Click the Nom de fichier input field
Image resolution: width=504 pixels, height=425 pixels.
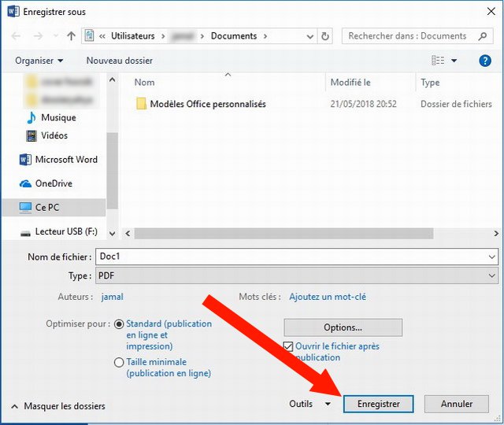point(291,257)
